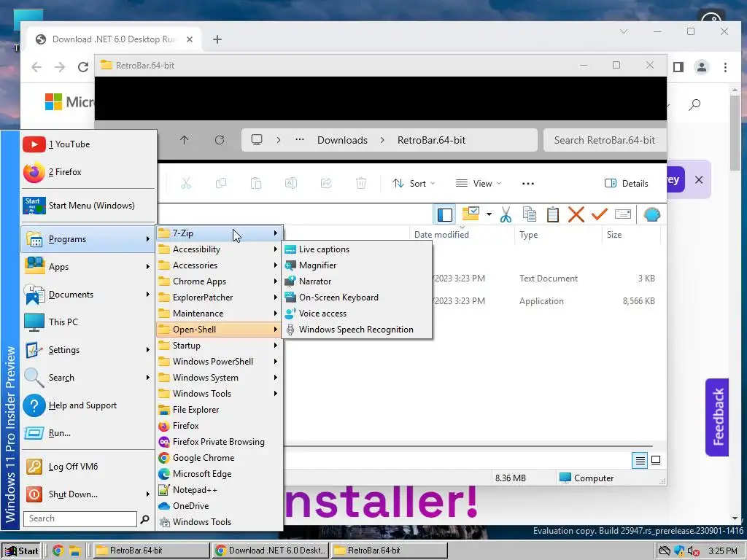Click the orange checkmark Properties icon
The height and width of the screenshot is (560, 747).
600,215
